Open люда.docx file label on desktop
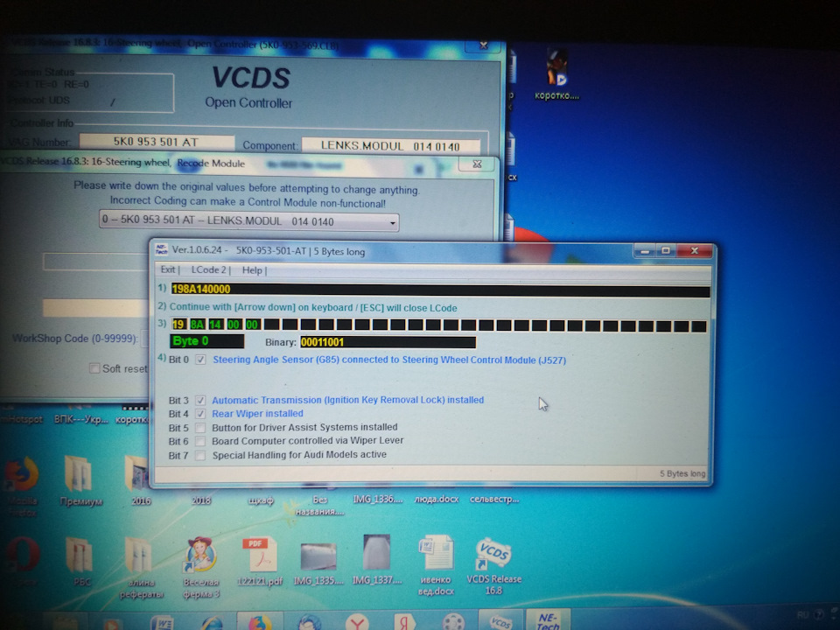This screenshot has width=840, height=630. click(x=436, y=499)
